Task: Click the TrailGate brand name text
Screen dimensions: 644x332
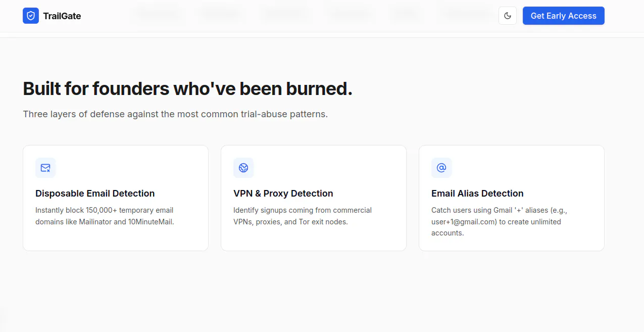Action: pos(62,16)
